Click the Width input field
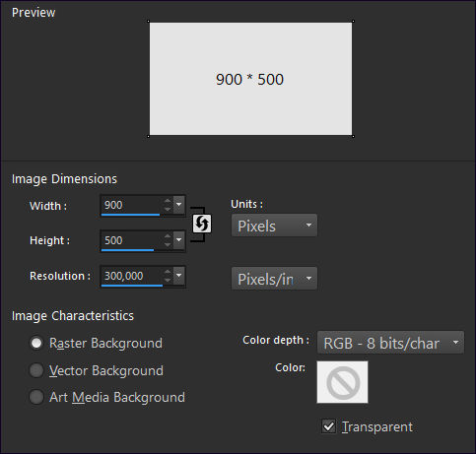Image resolution: width=476 pixels, height=454 pixels. [x=131, y=205]
